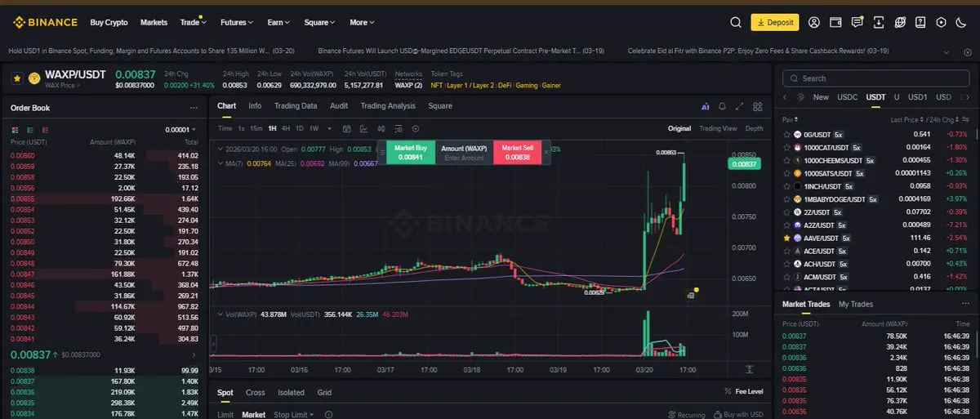Image resolution: width=980 pixels, height=419 pixels.
Task: Open the 0.00001 price precision dropdown
Action: [x=180, y=129]
